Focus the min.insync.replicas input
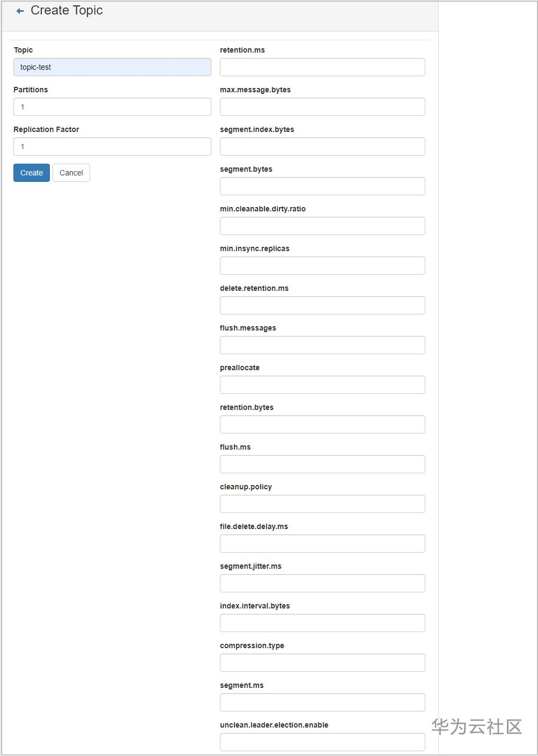The height and width of the screenshot is (756, 538). point(322,266)
